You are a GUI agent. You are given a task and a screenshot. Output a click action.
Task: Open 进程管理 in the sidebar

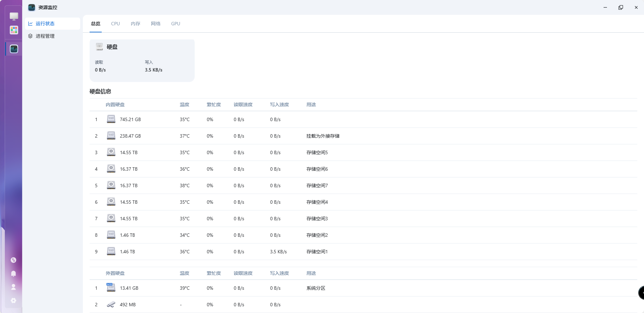click(53, 36)
